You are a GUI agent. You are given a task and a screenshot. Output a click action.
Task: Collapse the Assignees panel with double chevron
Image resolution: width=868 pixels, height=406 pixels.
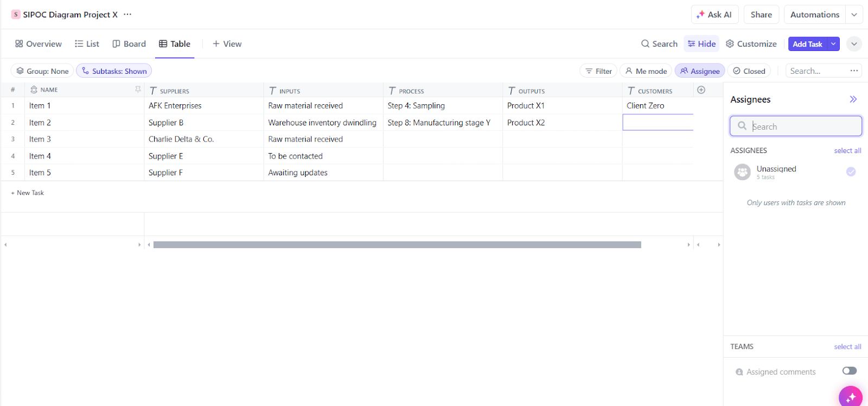click(x=853, y=99)
